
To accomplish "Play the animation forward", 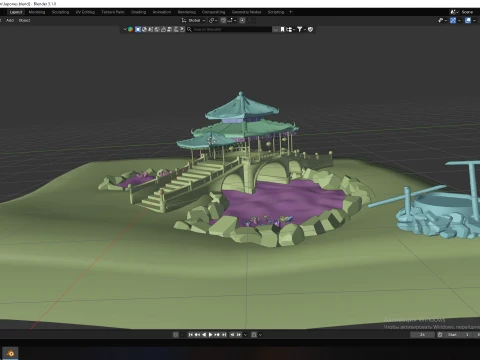I will click(210, 335).
